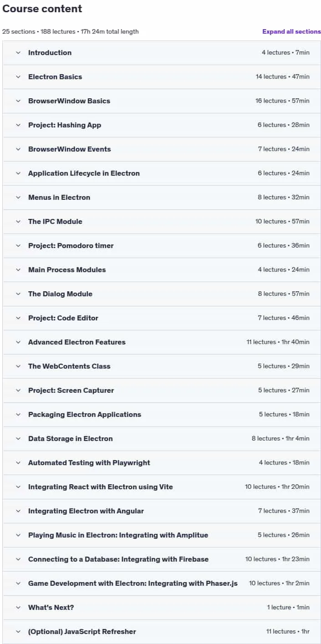Click chevron beside The IPC Module
321x644 pixels.
[18, 222]
